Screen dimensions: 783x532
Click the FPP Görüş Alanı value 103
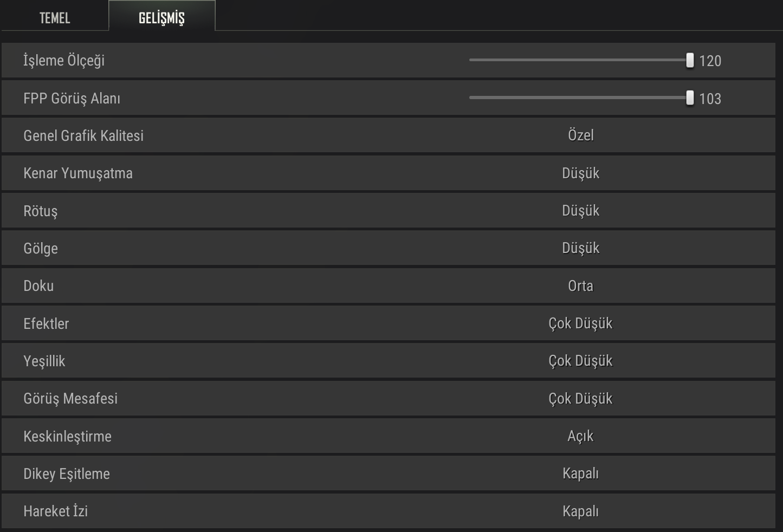(x=710, y=99)
